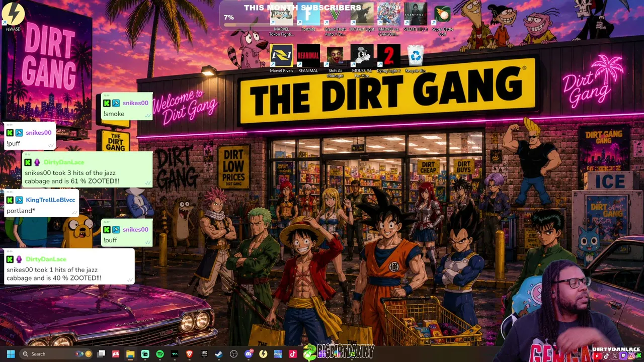Open Brave browser from the taskbar

click(189, 354)
